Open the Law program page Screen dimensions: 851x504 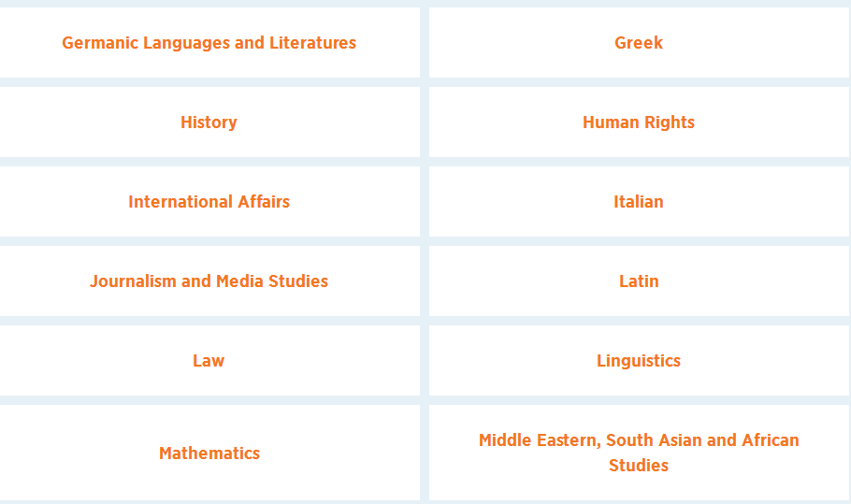(209, 361)
